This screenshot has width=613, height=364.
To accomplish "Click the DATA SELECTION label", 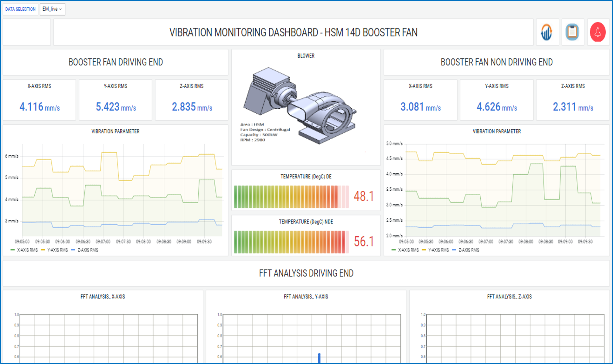I will (x=20, y=9).
